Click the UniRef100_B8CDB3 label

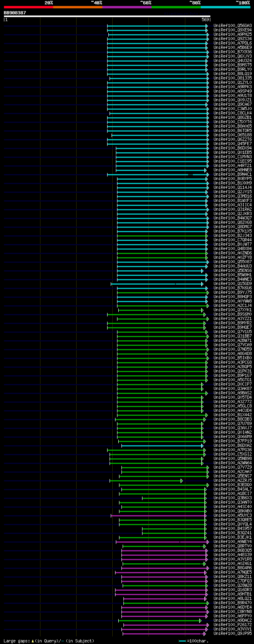[233, 419]
